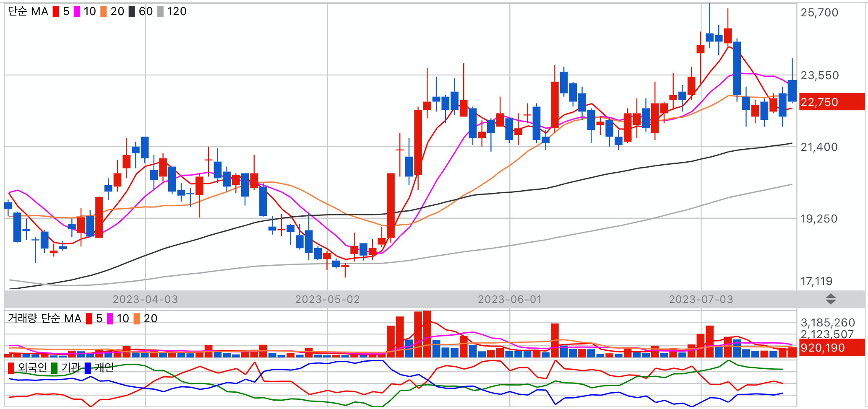Click the red 외국인 legend swatch
Viewport: 868px width, 409px height.
(11, 368)
